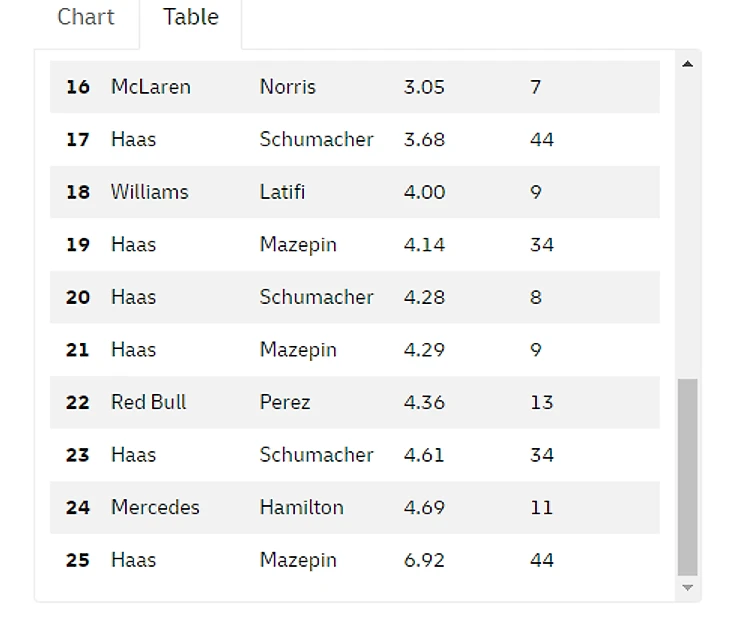Viewport: 730px width, 622px height.
Task: Click the empty scrollbar track above thumb
Action: tap(687, 220)
